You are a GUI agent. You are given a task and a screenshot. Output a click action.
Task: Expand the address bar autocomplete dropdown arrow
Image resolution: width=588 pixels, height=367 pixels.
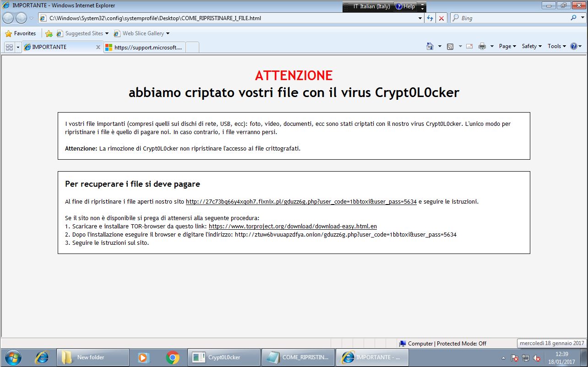[x=420, y=18]
